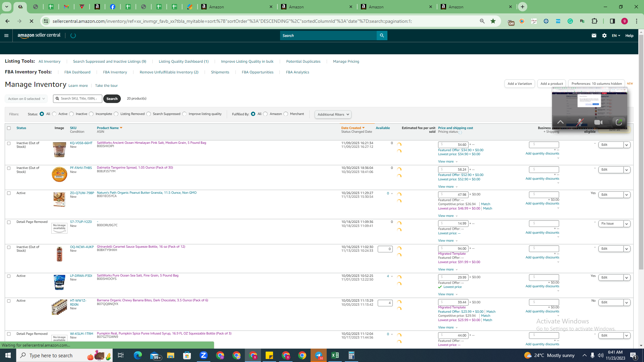
Task: Check the row for SKU KQ-V058-66HT
Action: coord(9,143)
